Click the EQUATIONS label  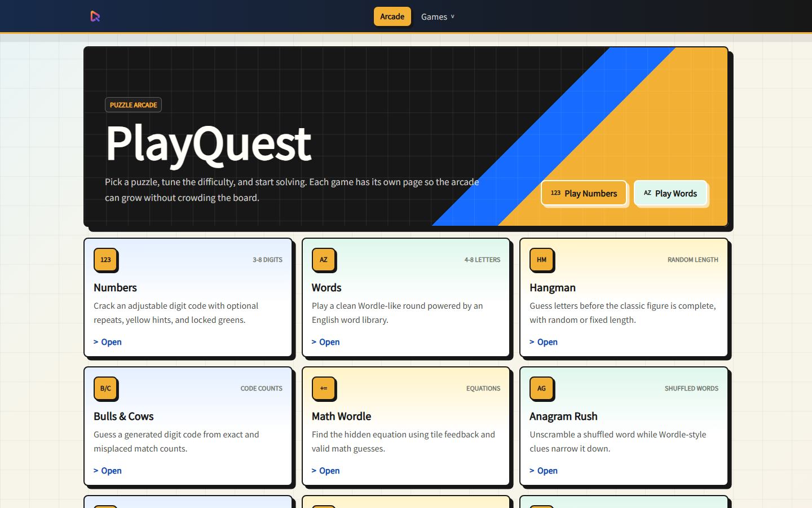pos(483,388)
